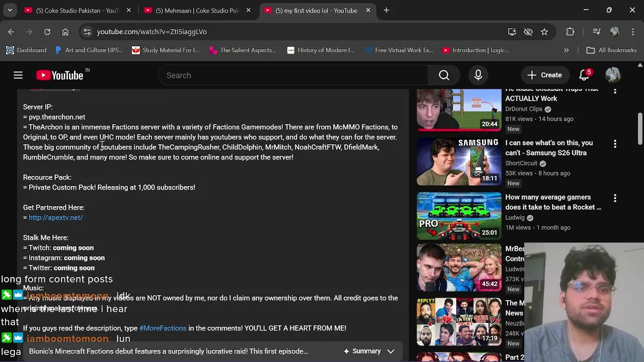Select the my first video lol tab
The image size is (644, 362).
[x=317, y=10]
